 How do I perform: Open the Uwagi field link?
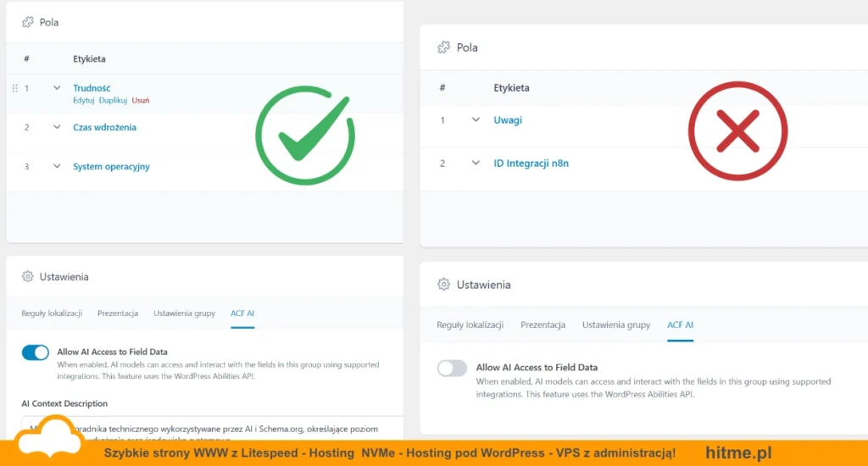[x=508, y=120]
